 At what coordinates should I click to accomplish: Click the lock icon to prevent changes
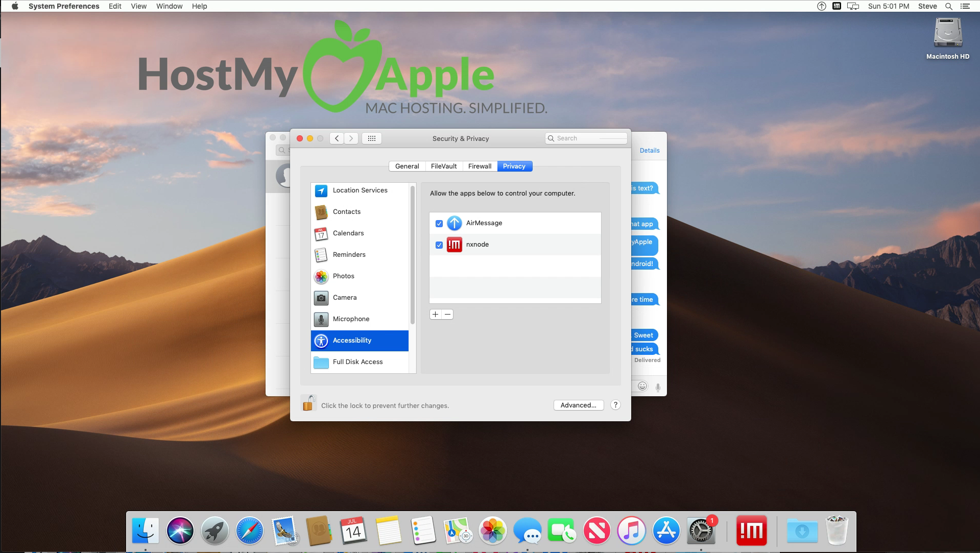coord(308,403)
